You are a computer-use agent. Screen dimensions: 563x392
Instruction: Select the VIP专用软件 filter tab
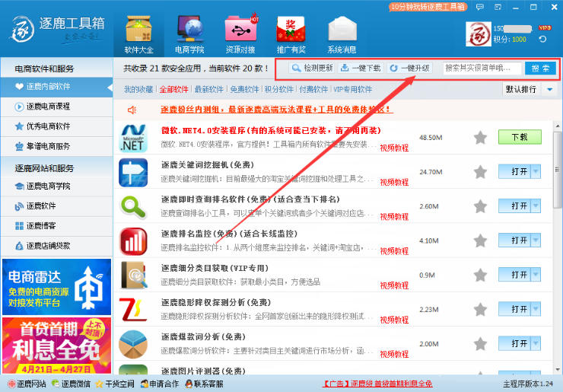[352, 89]
